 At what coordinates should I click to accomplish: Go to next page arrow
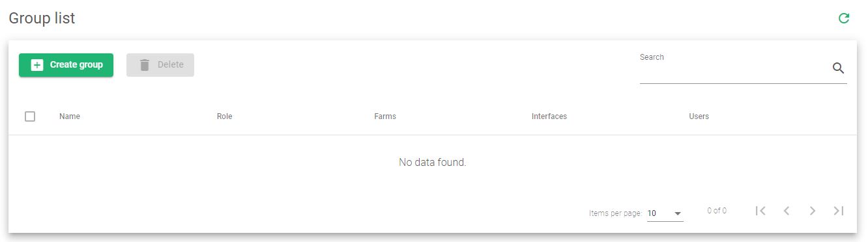(x=813, y=211)
